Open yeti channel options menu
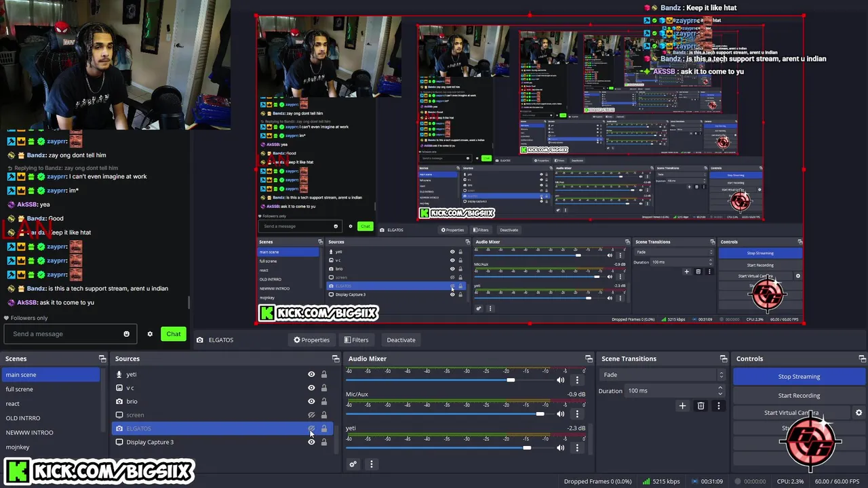 [x=577, y=447]
